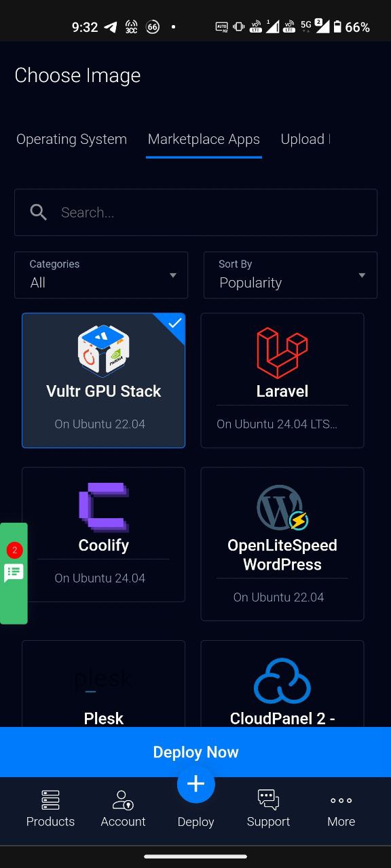
Task: Click On Ubuntu 24.04 LTS text under Laravel
Action: [277, 425]
